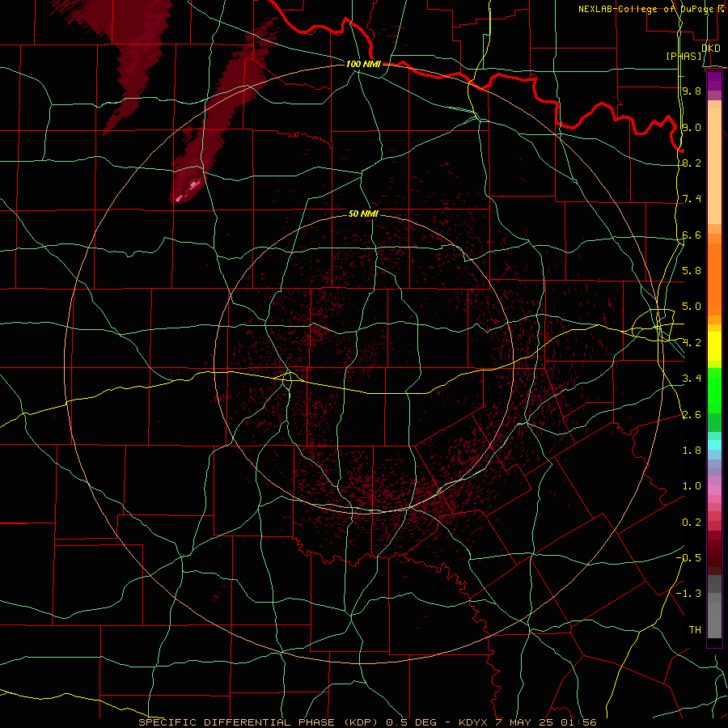Click the 4.2 scale value
The image size is (728, 728).
point(692,343)
